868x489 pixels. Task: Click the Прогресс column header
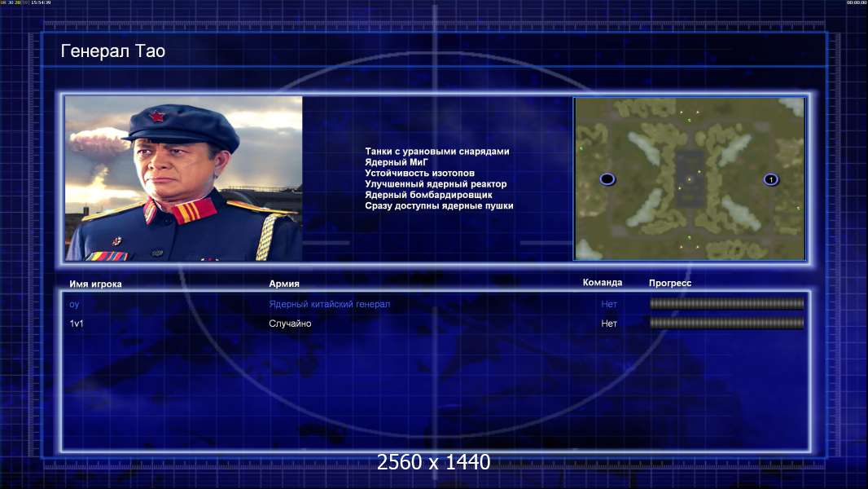pyautogui.click(x=670, y=283)
